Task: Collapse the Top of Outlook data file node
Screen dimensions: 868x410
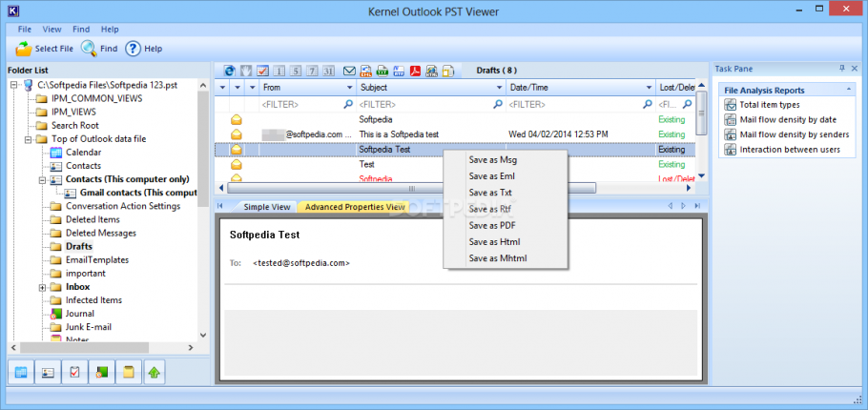Action: pos(29,139)
